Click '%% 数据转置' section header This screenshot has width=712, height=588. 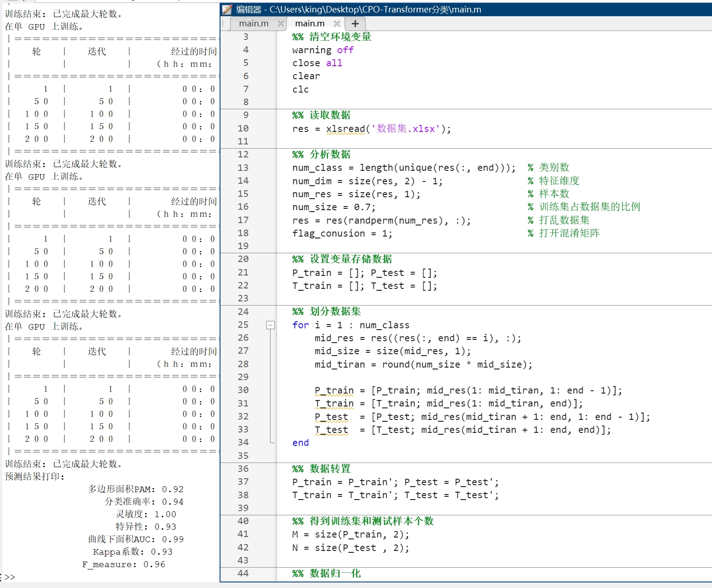click(x=321, y=469)
